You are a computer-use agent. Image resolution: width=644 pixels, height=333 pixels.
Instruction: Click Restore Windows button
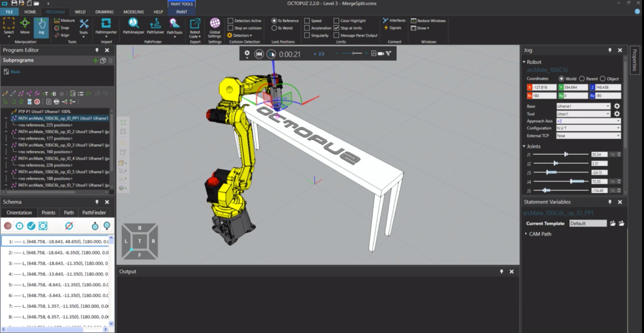[x=431, y=21]
